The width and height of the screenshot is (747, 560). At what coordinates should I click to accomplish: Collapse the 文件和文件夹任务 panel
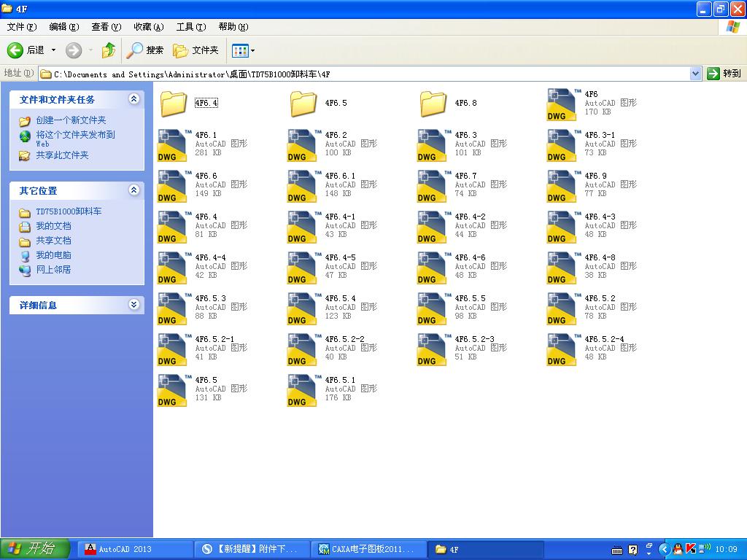pos(134,99)
